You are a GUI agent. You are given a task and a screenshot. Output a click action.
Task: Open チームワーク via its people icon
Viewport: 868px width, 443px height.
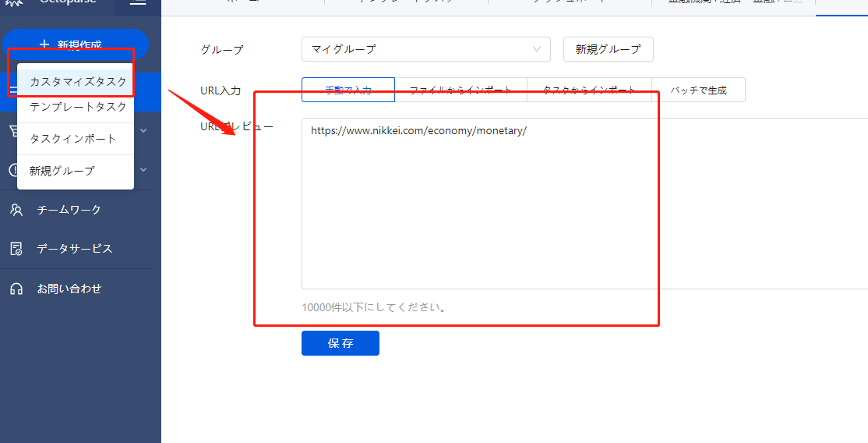[x=16, y=210]
